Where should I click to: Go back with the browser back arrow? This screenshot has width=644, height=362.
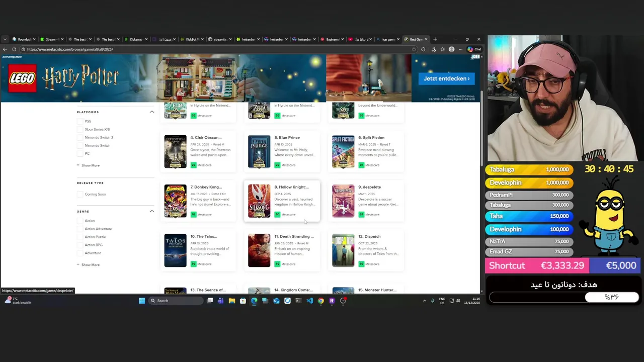coord(5,49)
